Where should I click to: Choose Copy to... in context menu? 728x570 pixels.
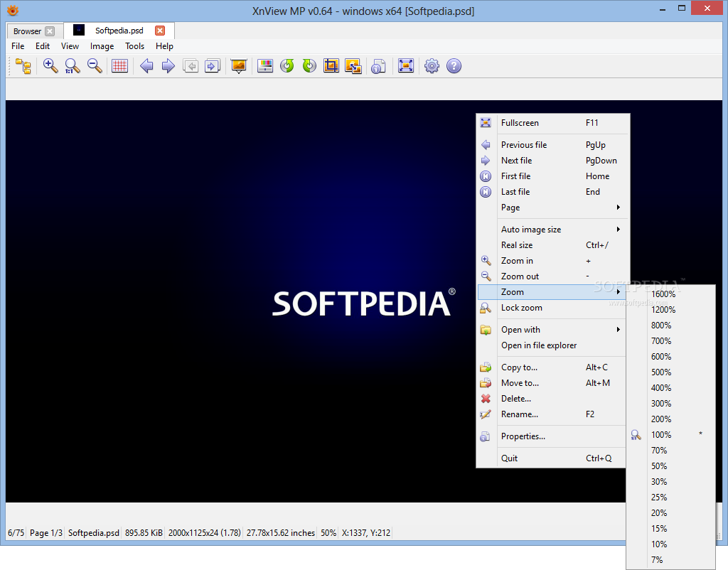coord(553,367)
